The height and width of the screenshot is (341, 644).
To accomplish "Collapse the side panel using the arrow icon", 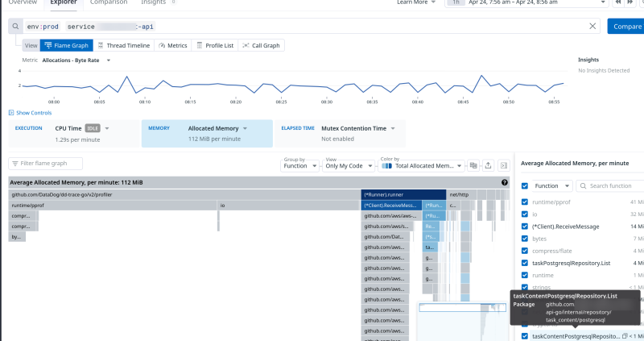I will 504,164.
